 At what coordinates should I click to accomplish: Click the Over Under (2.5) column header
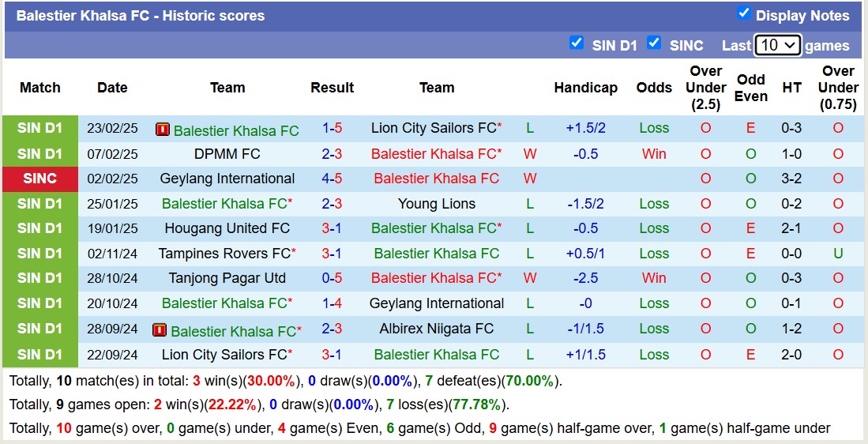pos(706,88)
